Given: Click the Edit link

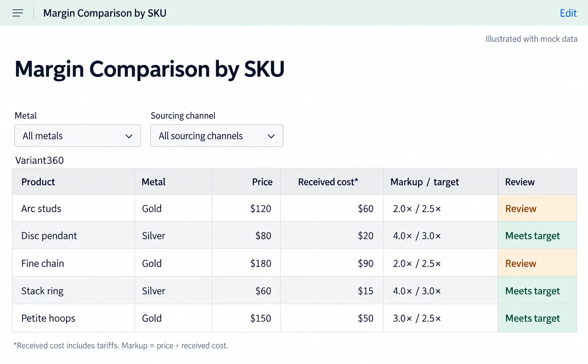Looking at the screenshot, I should click(568, 13).
